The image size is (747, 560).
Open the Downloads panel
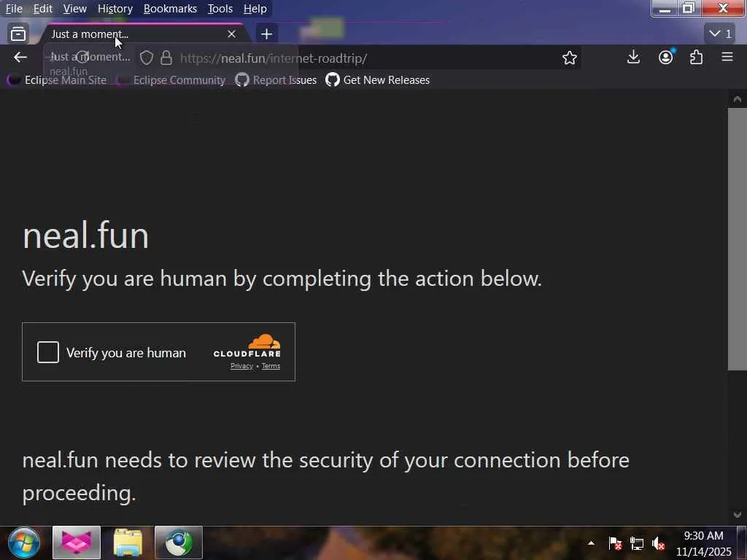(x=633, y=58)
